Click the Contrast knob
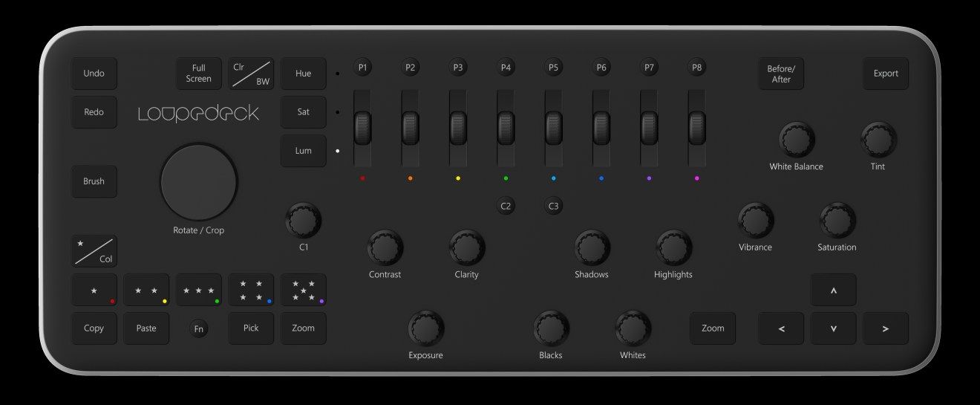980x405 pixels. point(385,247)
